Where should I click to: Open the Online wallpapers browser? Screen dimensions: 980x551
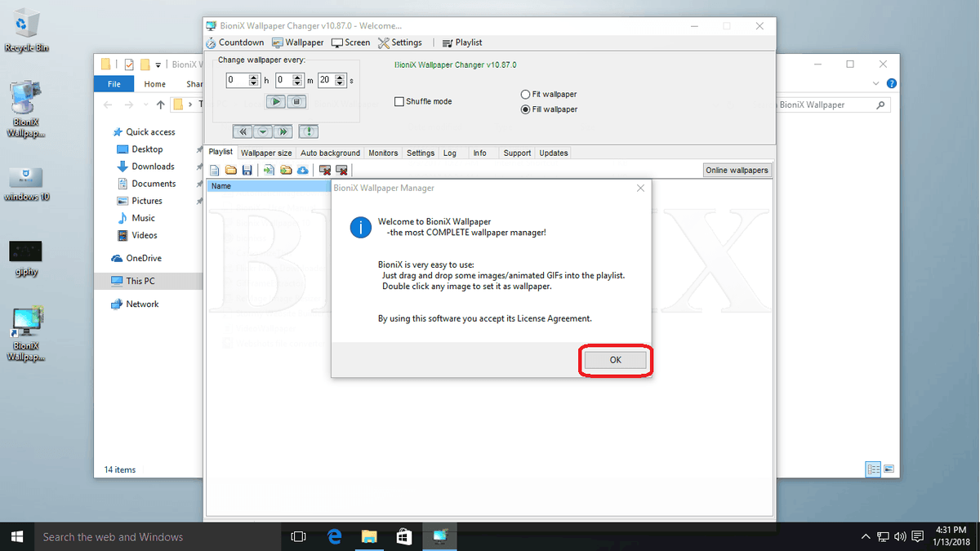click(x=737, y=170)
